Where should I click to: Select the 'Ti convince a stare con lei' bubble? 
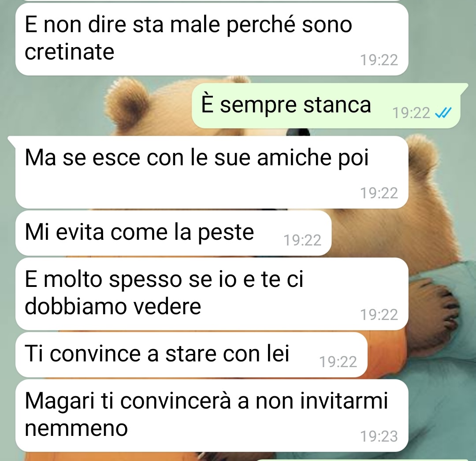[x=192, y=354]
